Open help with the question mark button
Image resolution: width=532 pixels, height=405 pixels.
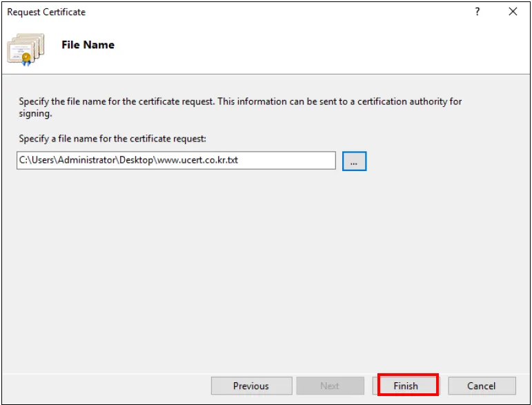[477, 12]
